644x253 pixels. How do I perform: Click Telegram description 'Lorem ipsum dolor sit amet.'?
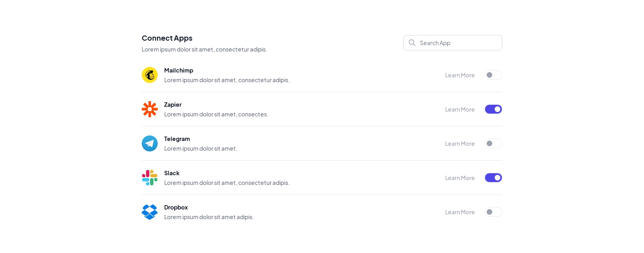201,148
